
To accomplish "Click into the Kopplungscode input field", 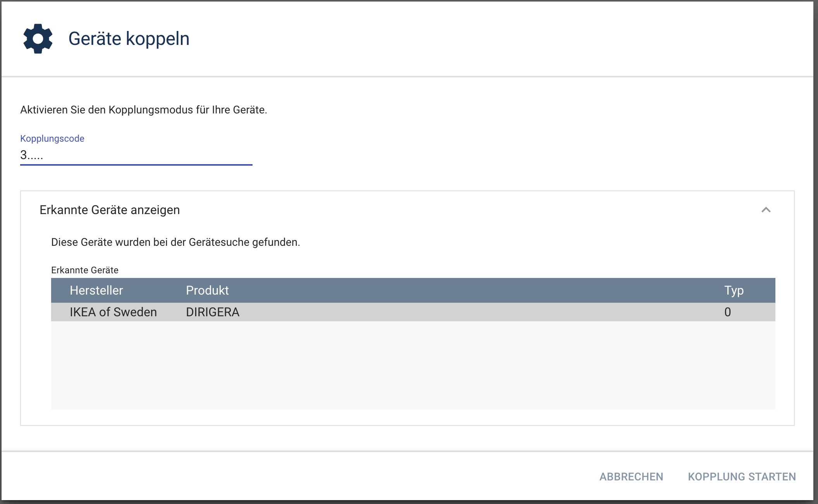I will click(136, 155).
